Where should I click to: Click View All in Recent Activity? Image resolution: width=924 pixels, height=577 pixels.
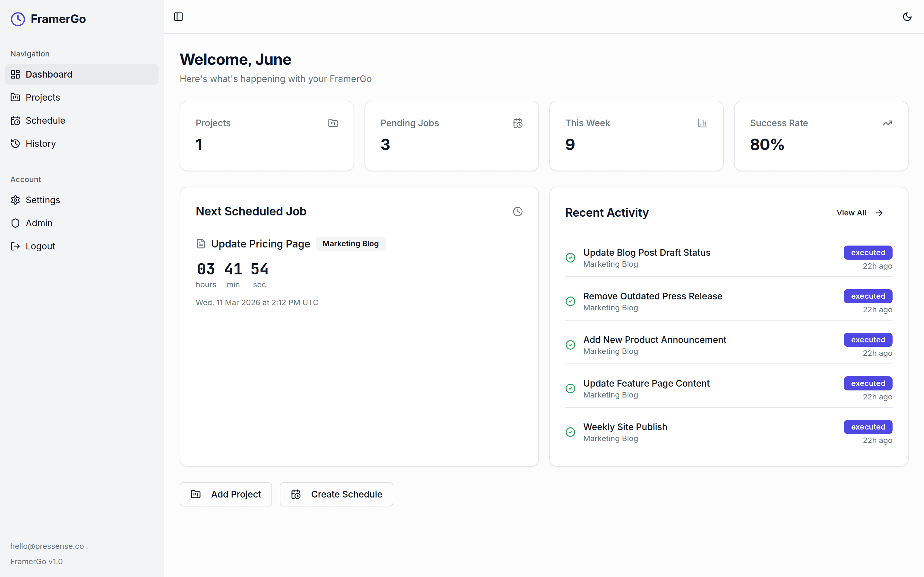point(860,213)
